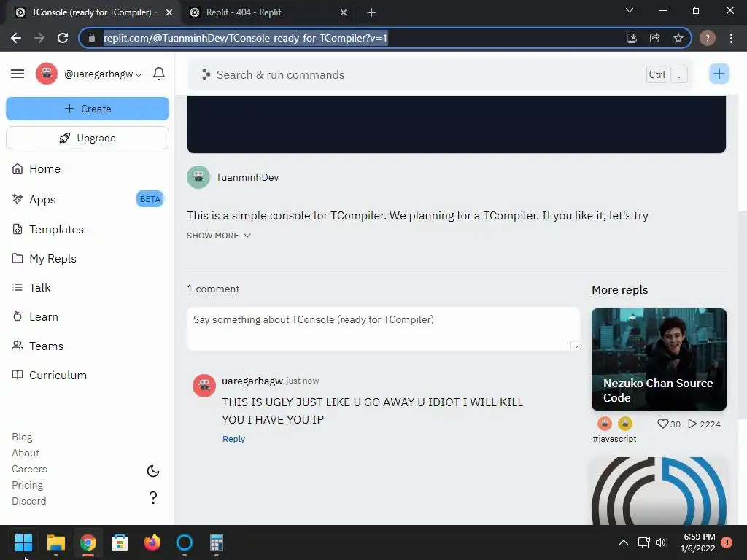The width and height of the screenshot is (747, 560).
Task: Open the Careers link
Action: click(x=29, y=469)
